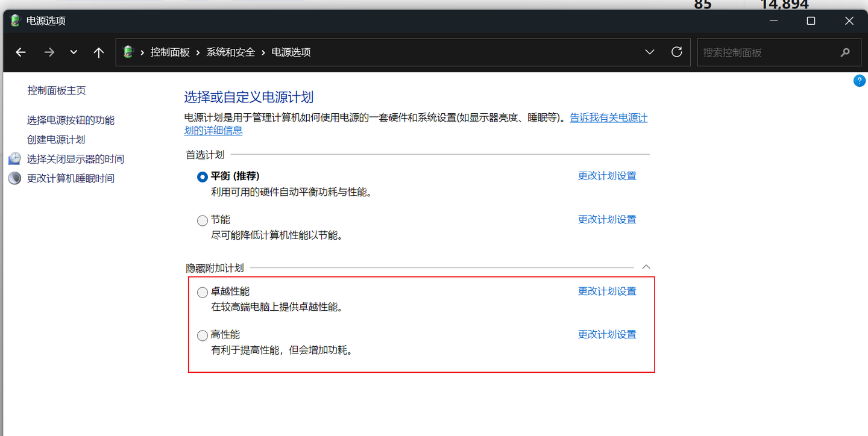Click clock icon beside 选择关闭显示器的时间

14,159
